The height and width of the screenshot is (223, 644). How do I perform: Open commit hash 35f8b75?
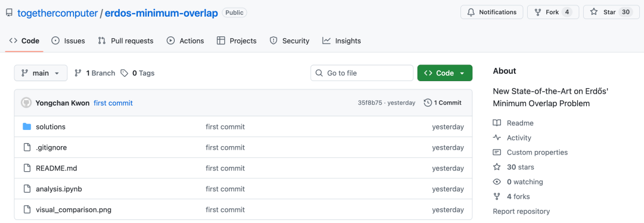[370, 103]
